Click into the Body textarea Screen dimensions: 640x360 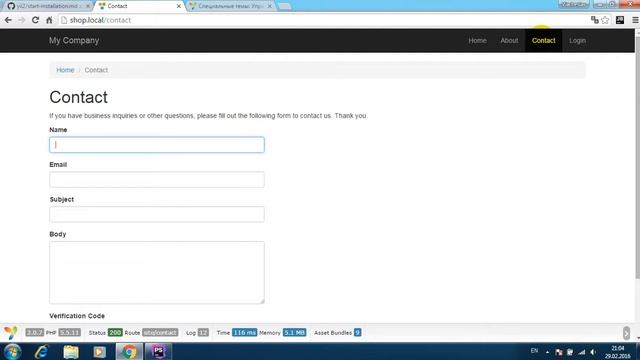157,272
